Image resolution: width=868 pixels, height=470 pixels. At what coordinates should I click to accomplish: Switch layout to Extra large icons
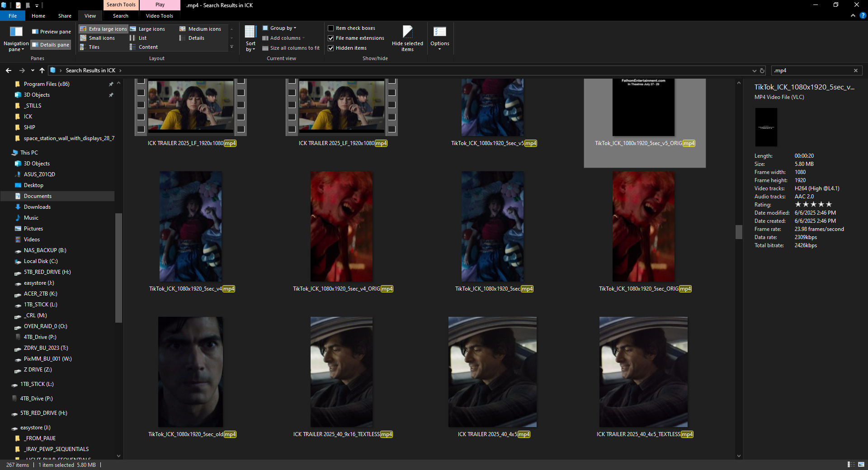tap(104, 29)
